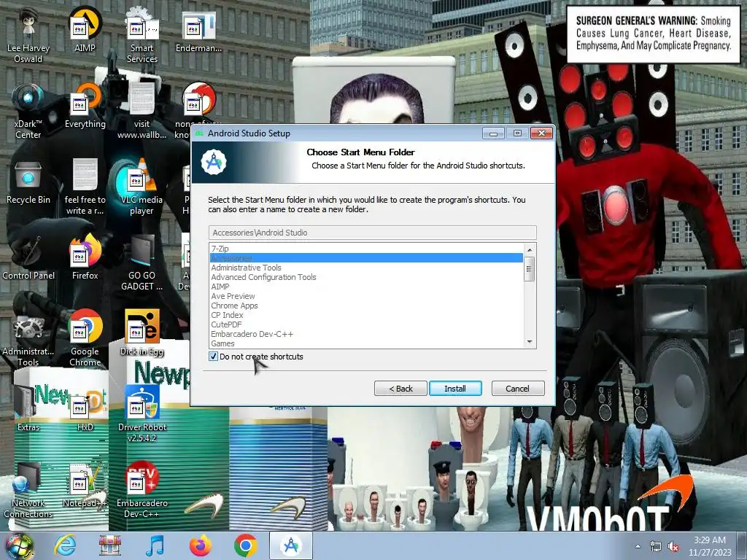Open xDark Center desktop icon
The width and height of the screenshot is (747, 560).
pos(28,112)
